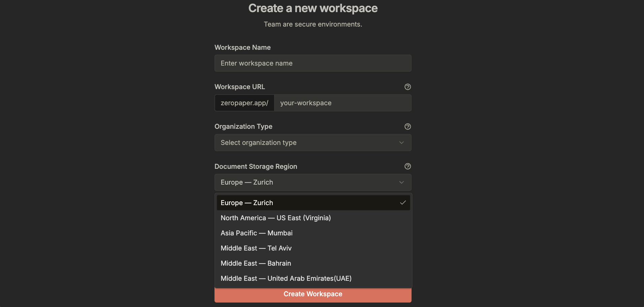The height and width of the screenshot is (307, 644).
Task: Click the Create a new workspace heading
Action: [313, 8]
